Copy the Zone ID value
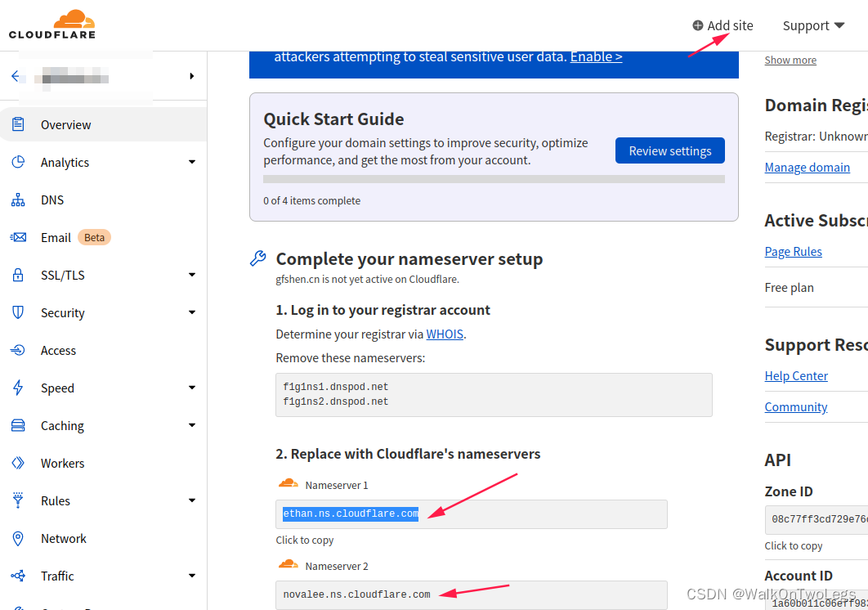The height and width of the screenshot is (610, 868). (x=817, y=519)
